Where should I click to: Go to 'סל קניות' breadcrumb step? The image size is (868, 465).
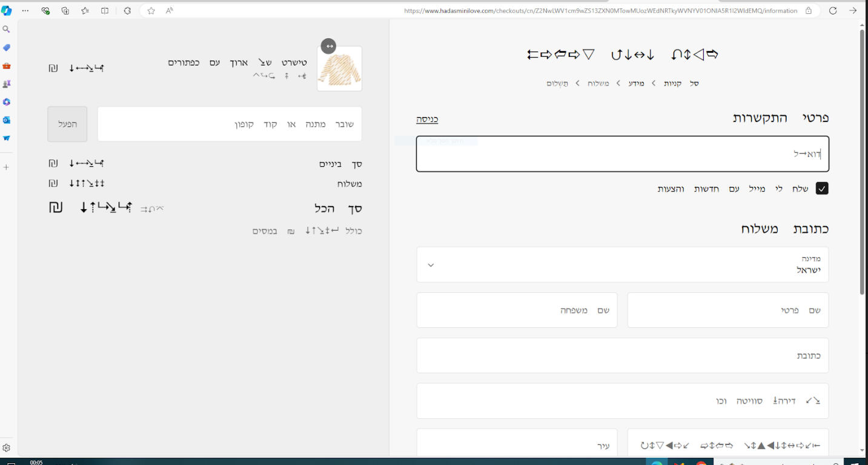click(681, 83)
